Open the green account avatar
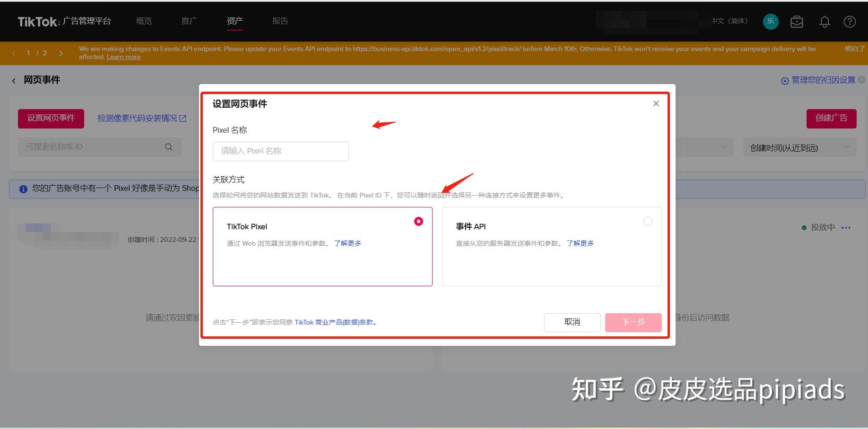868x429 pixels. [771, 21]
